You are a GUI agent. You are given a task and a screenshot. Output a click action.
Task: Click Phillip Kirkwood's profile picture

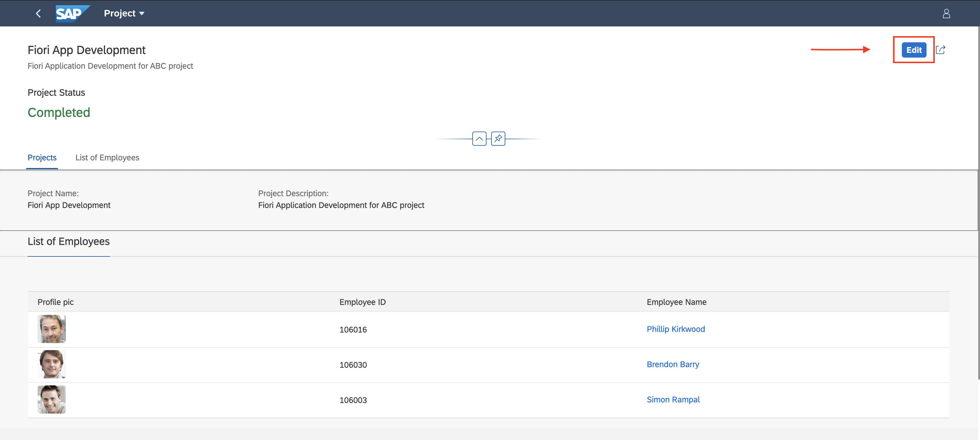click(x=52, y=329)
